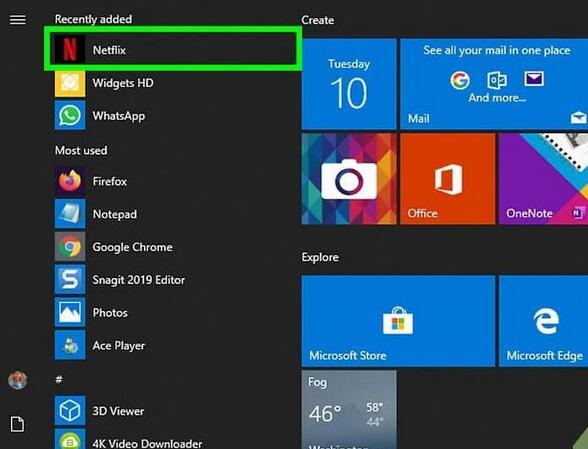Select the Google Chrome text label
This screenshot has height=449, width=588.
pos(133,247)
